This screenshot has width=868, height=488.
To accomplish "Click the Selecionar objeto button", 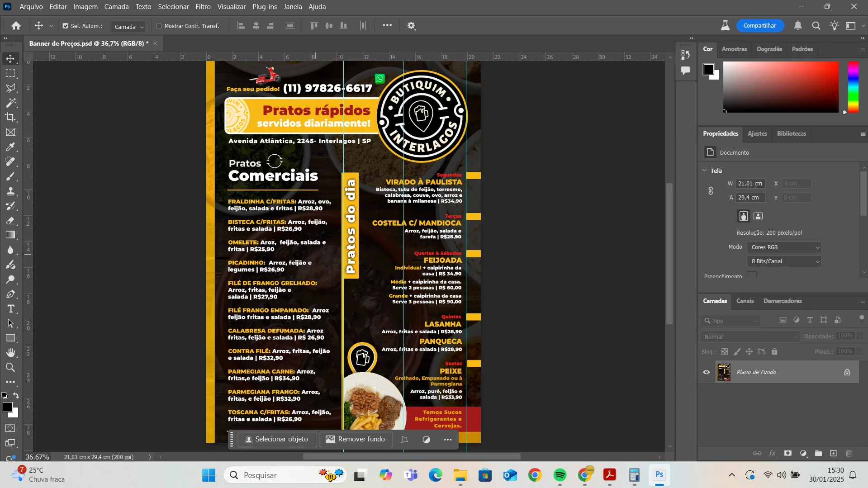I will click(x=277, y=439).
